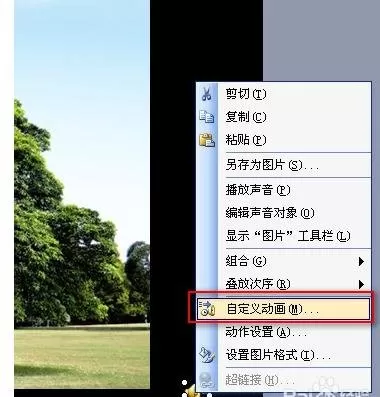This screenshot has height=397, width=380.
Task: Expand arrow beside 组合(G)
Action: (x=361, y=261)
